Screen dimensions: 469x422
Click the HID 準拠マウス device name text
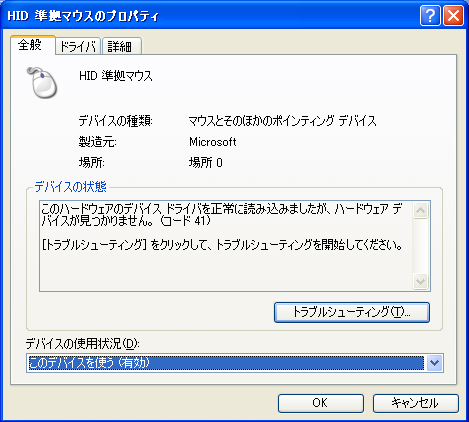pyautogui.click(x=116, y=76)
